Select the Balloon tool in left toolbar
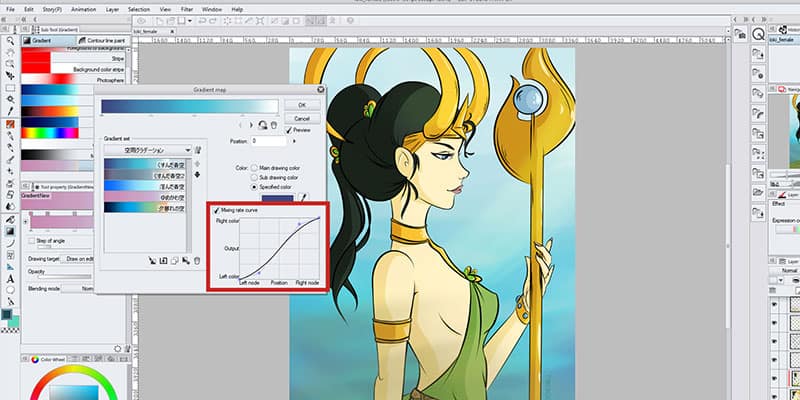Image resolution: width=800 pixels, height=400 pixels. [10, 291]
